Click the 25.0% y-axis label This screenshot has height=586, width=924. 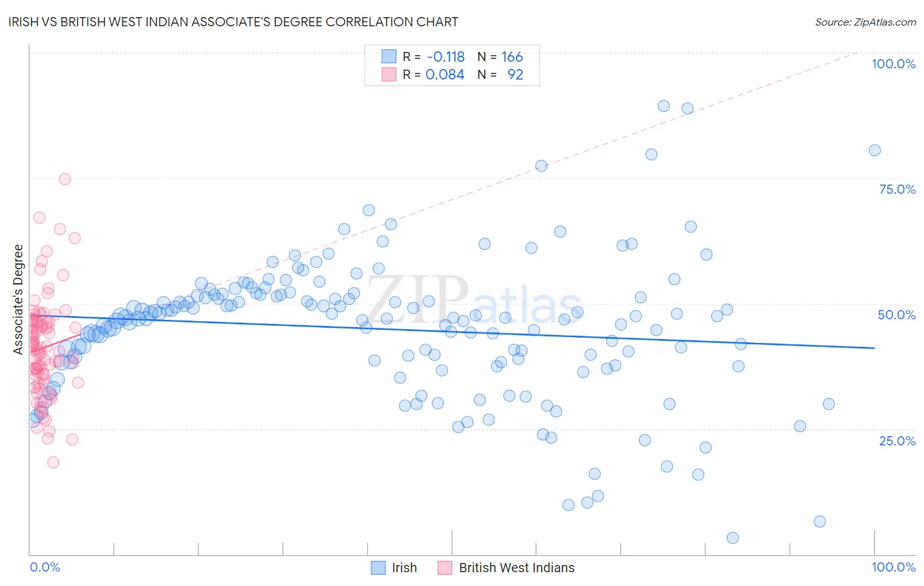click(x=897, y=440)
